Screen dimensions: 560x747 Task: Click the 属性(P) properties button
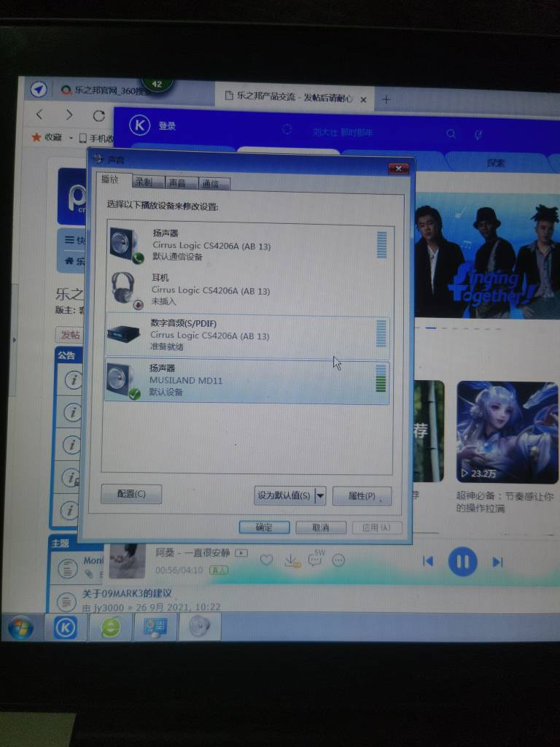point(362,496)
